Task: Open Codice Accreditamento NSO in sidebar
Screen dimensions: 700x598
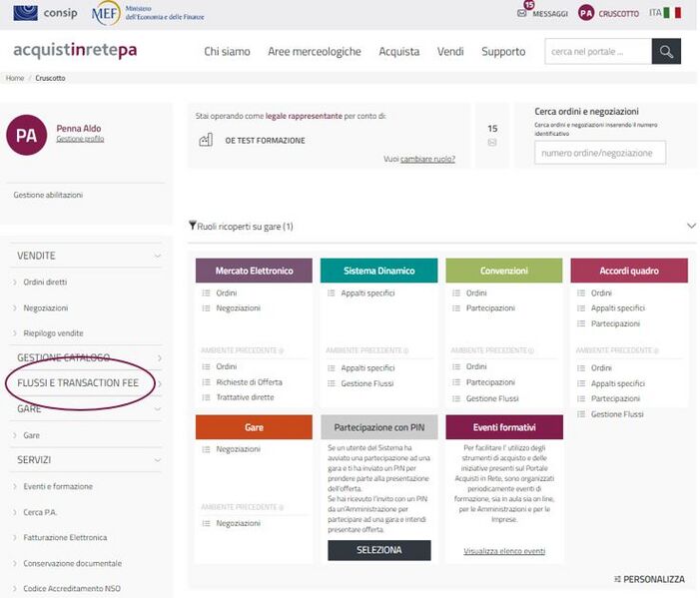Action: click(x=72, y=588)
